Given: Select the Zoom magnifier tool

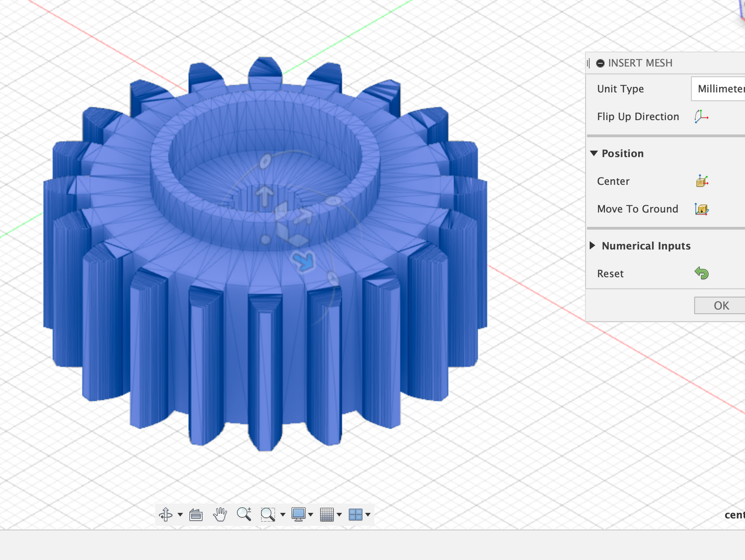Looking at the screenshot, I should tap(244, 514).
